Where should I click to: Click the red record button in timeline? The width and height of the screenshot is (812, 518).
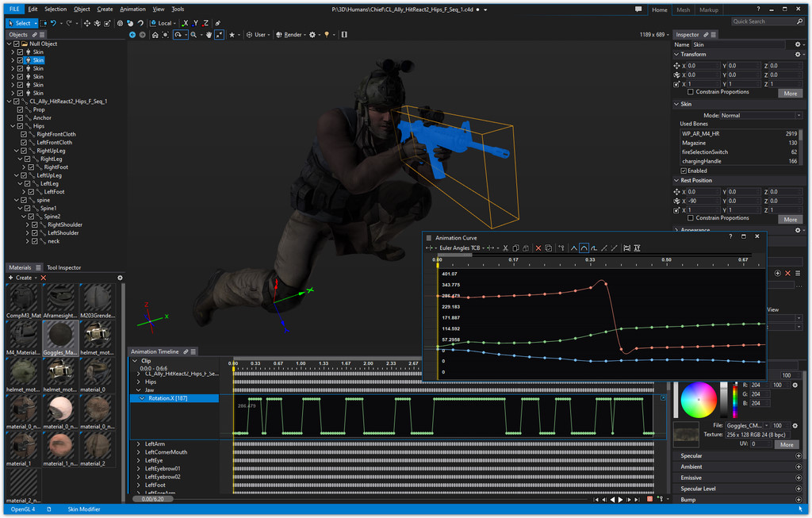(649, 499)
